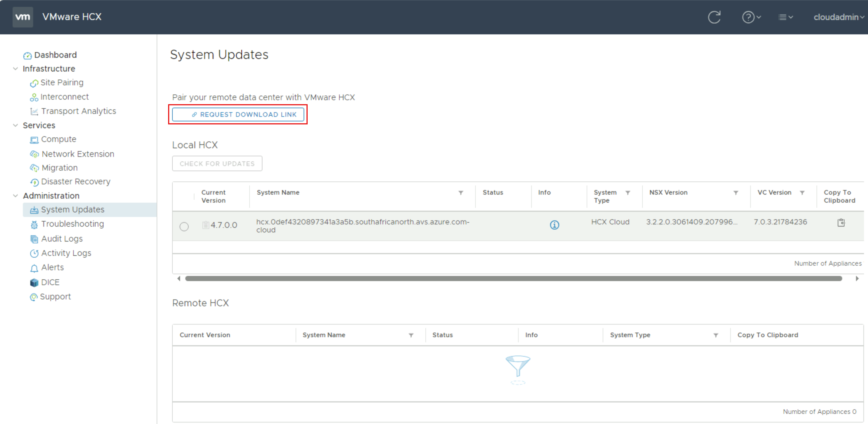Open the help question-mark icon
The height and width of the screenshot is (424, 868).
[748, 17]
